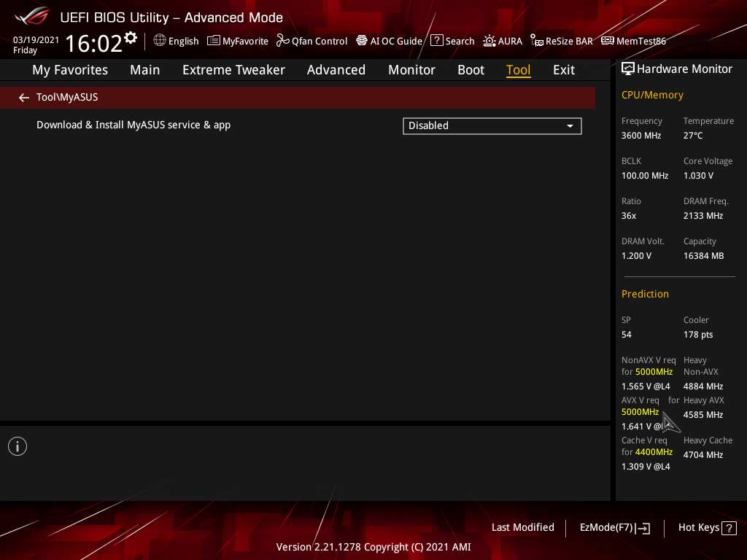Click the 4884 MHz Heavy Non-AVX value
Viewport: 747px width, 560px height.
(703, 386)
